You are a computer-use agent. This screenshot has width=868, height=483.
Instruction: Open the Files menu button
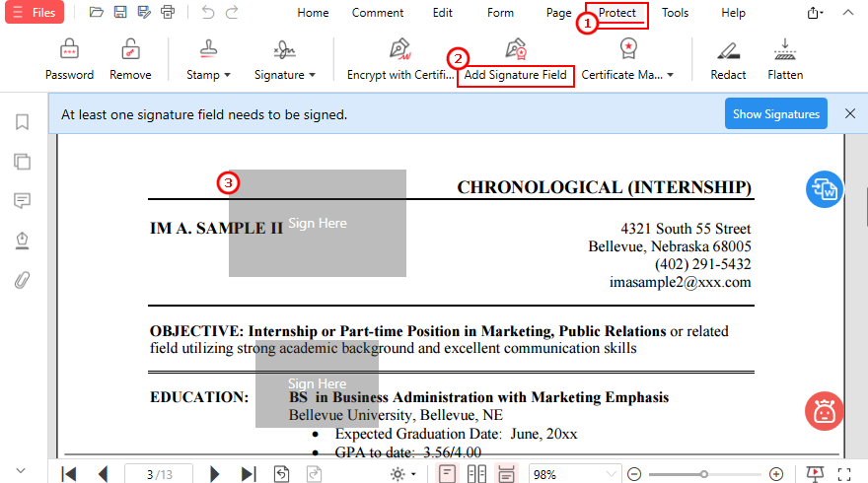click(x=35, y=12)
